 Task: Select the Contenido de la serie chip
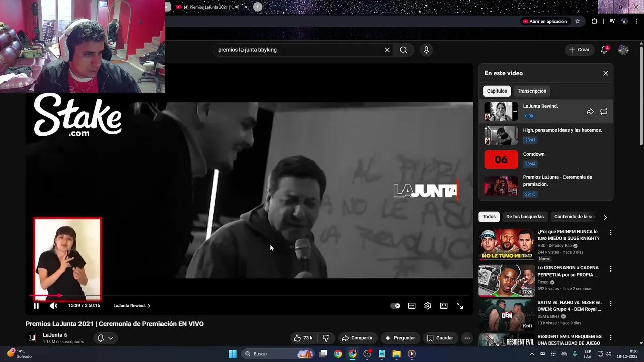point(574,217)
